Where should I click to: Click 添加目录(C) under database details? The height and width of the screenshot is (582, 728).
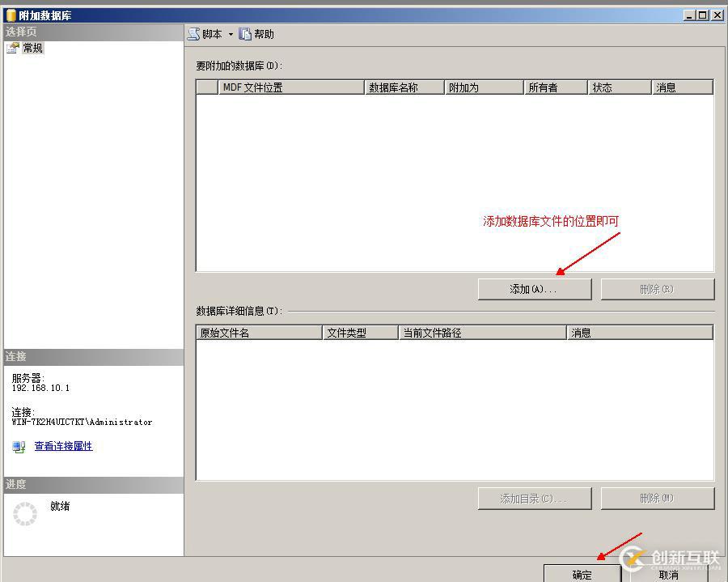click(x=534, y=499)
